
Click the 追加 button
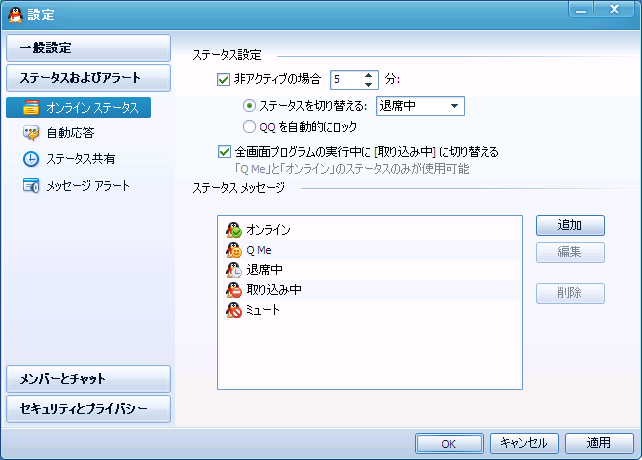click(570, 225)
